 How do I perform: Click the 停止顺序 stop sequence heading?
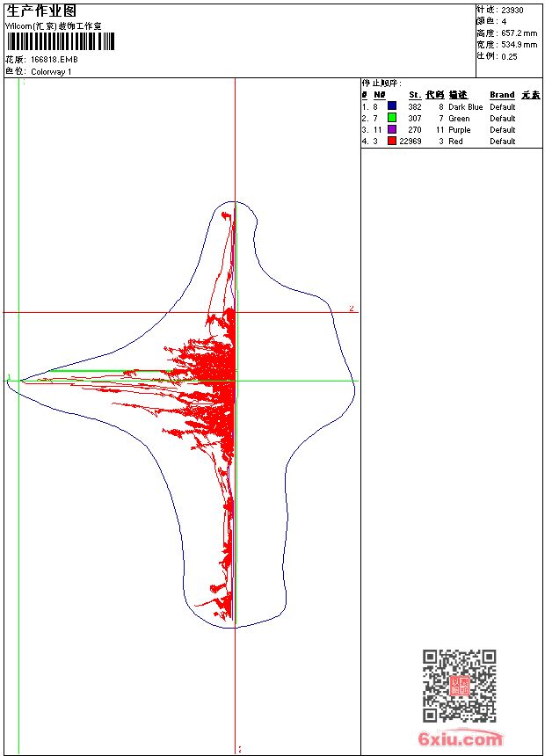pyautogui.click(x=381, y=83)
